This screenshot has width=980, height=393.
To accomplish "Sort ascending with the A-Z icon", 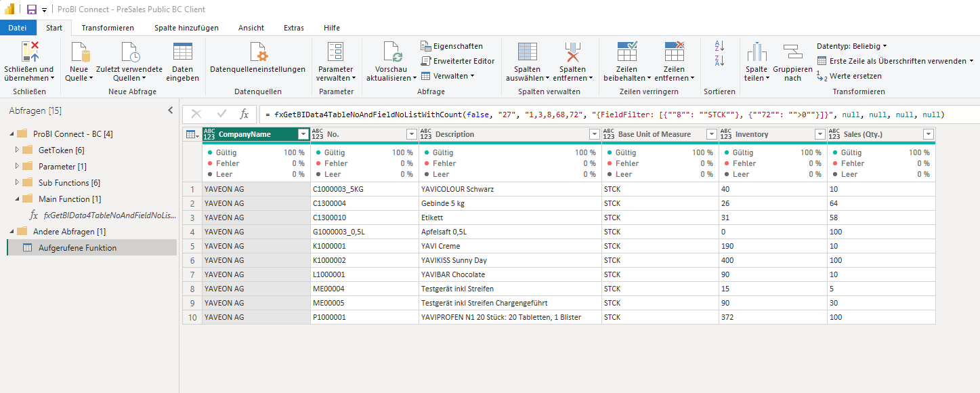I will pos(719,46).
